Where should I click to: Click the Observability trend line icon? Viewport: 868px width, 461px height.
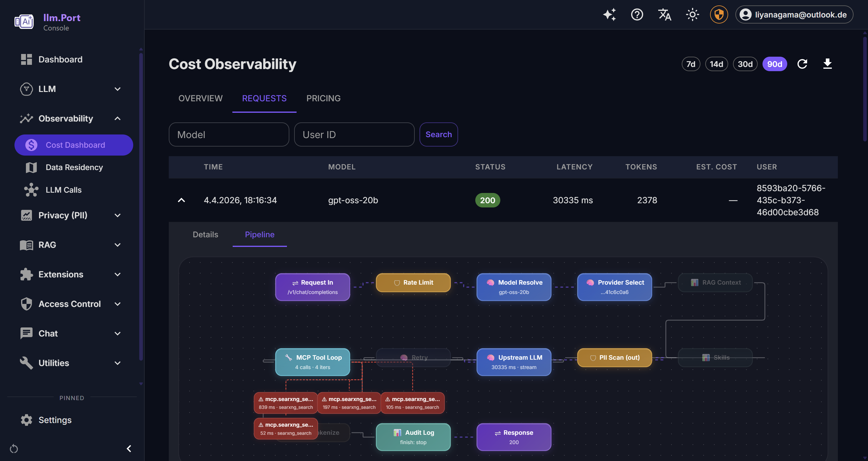click(26, 118)
